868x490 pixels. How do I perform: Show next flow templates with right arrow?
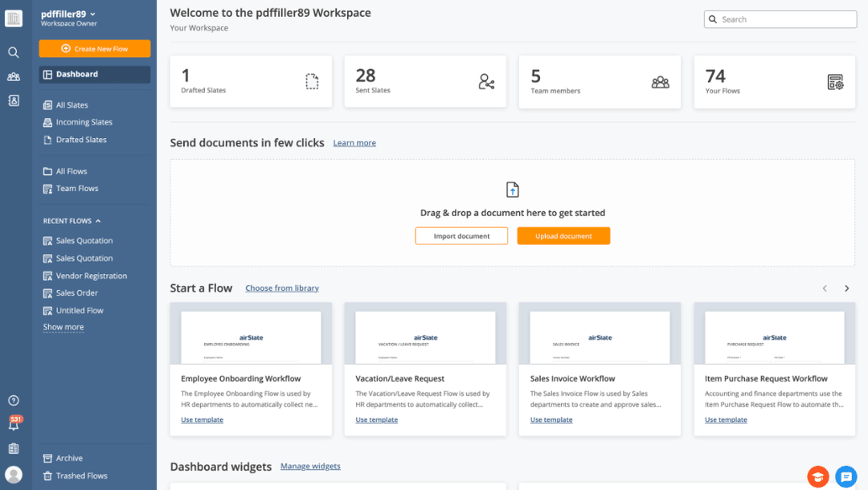846,288
